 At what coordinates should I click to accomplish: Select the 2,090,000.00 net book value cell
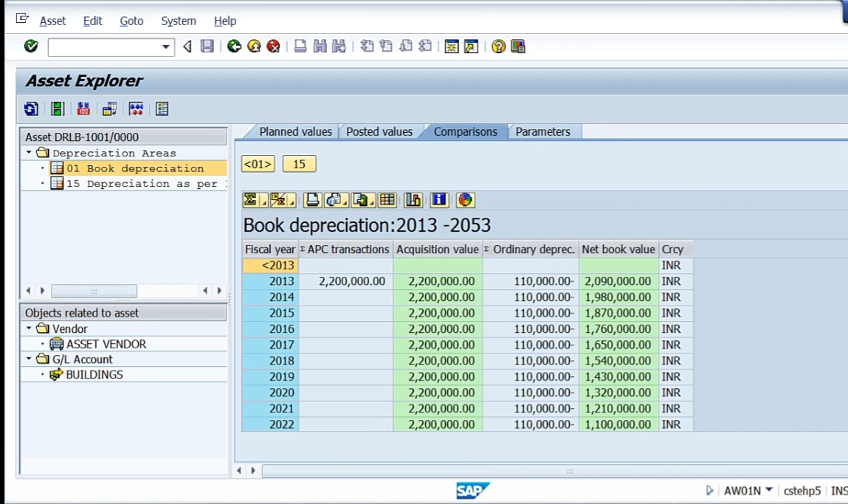pos(618,281)
